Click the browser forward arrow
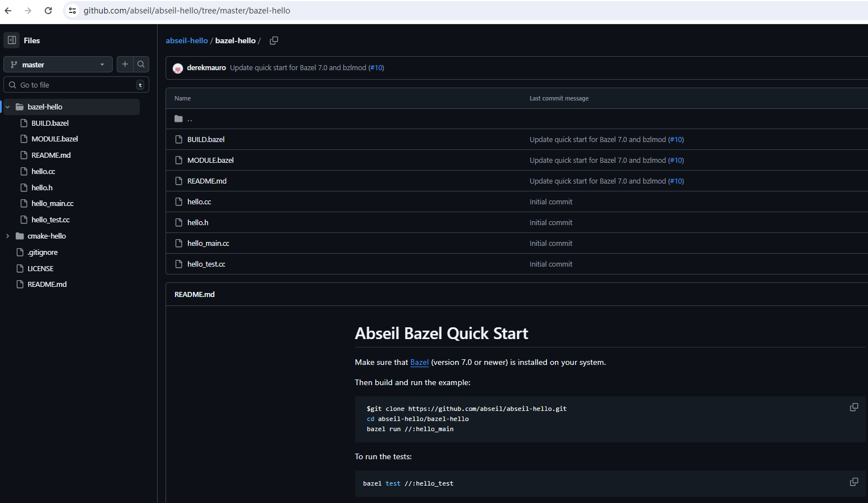The image size is (868, 503). pos(28,11)
